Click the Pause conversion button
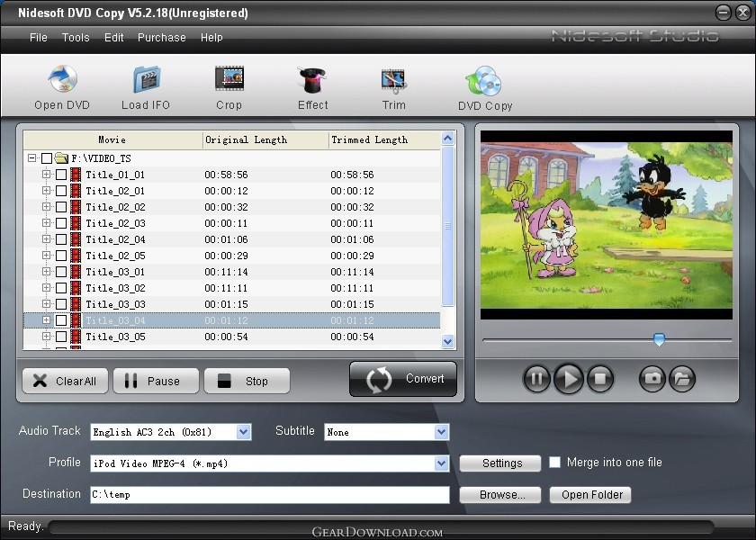The height and width of the screenshot is (540, 756). [156, 381]
